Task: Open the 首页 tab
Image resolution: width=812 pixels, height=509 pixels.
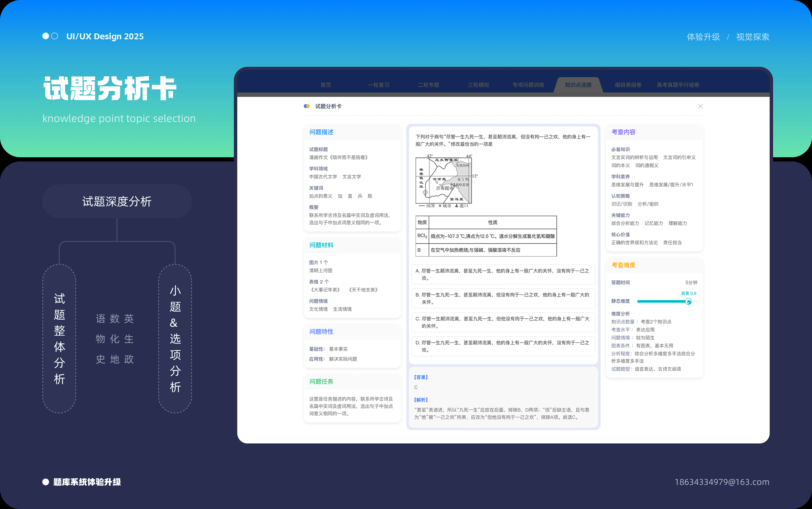Action: click(325, 85)
